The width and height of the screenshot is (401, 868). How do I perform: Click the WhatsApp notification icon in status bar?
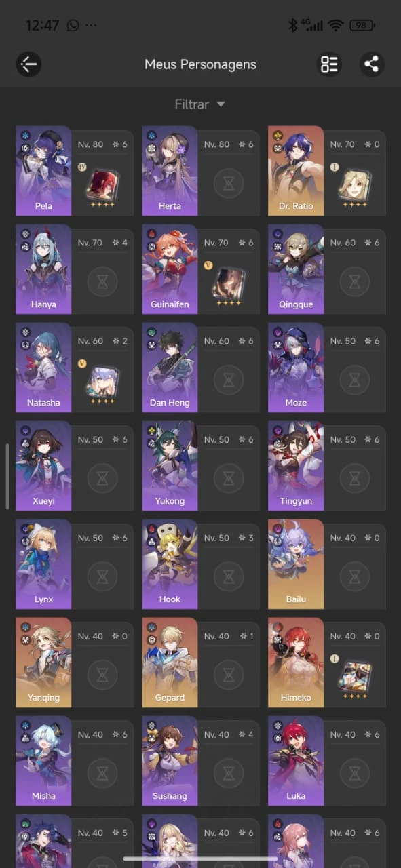73,25
